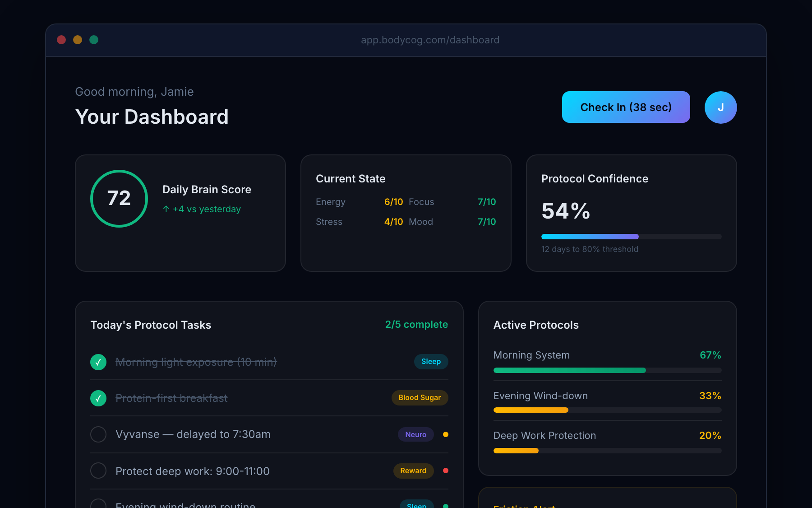
Task: Click the Energy 6/10 value
Action: (x=393, y=202)
